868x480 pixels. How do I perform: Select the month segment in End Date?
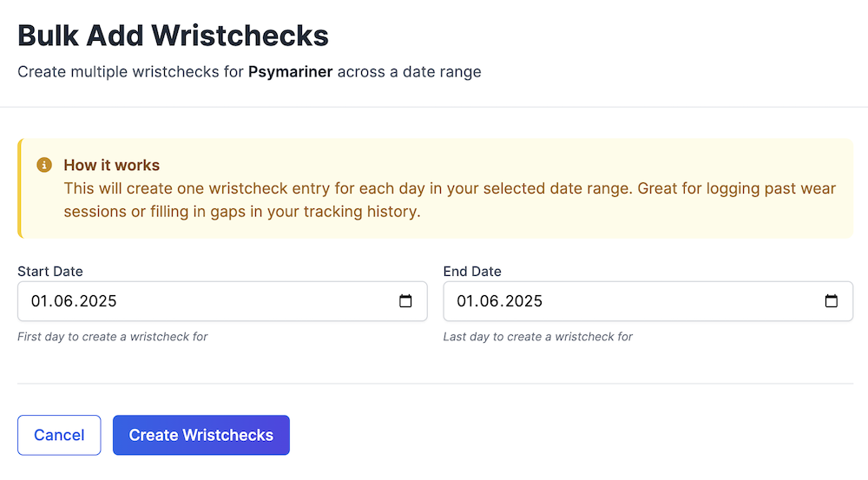tap(490, 301)
